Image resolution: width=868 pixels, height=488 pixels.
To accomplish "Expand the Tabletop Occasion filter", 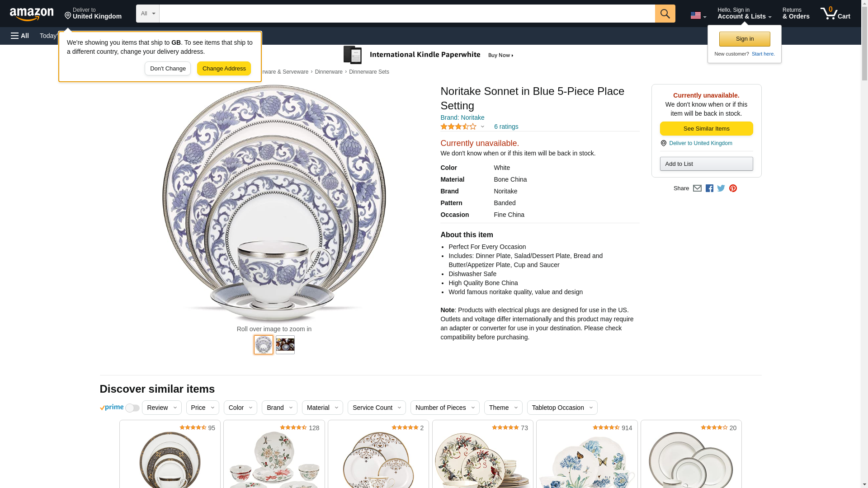I will click(562, 408).
